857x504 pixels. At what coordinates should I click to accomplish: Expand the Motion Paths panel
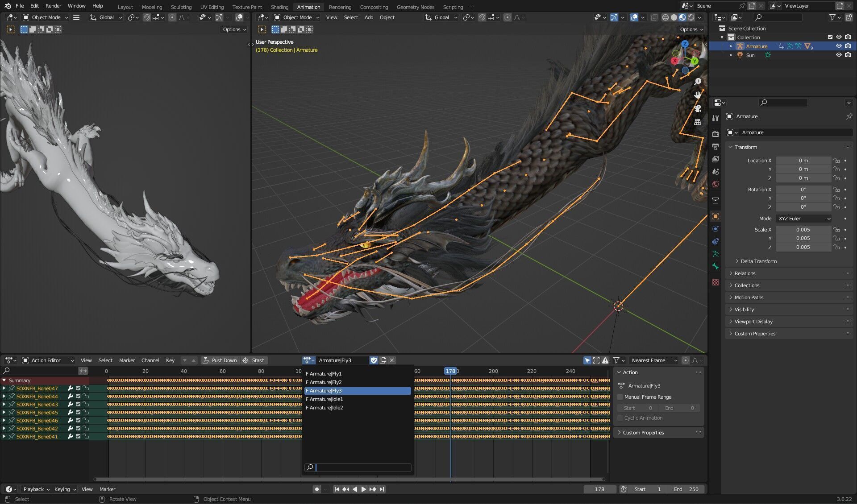coord(749,297)
